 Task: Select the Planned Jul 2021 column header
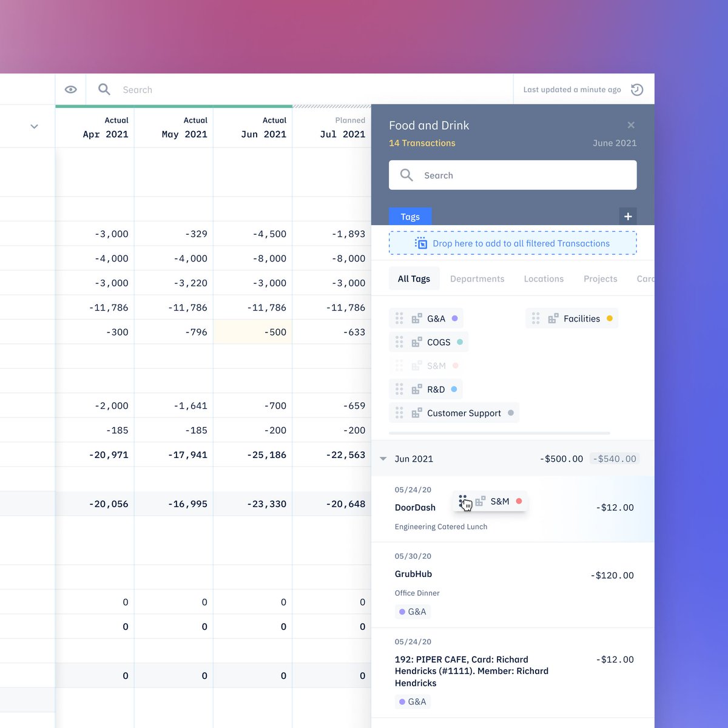332,127
